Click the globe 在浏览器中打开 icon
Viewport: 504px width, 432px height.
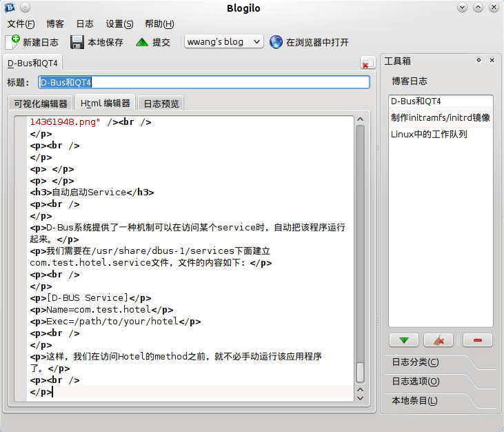(276, 42)
